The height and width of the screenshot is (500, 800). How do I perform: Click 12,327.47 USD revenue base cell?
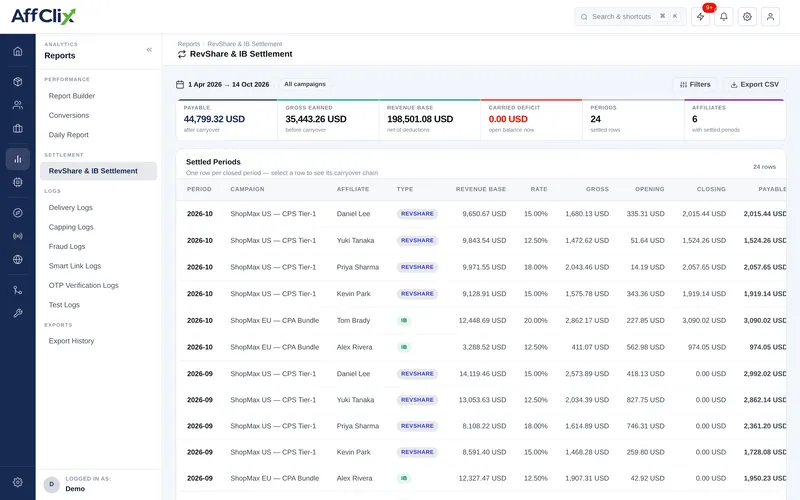pyautogui.click(x=482, y=478)
